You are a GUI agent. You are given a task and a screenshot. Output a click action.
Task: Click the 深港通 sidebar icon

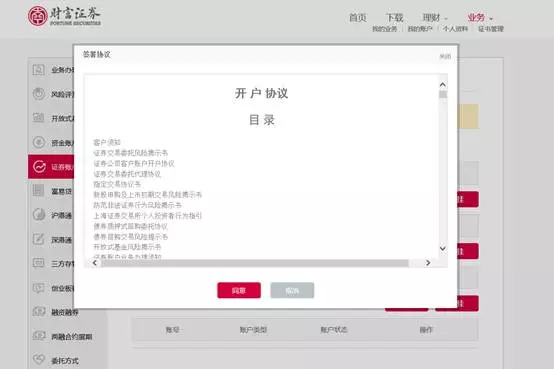pyautogui.click(x=39, y=239)
